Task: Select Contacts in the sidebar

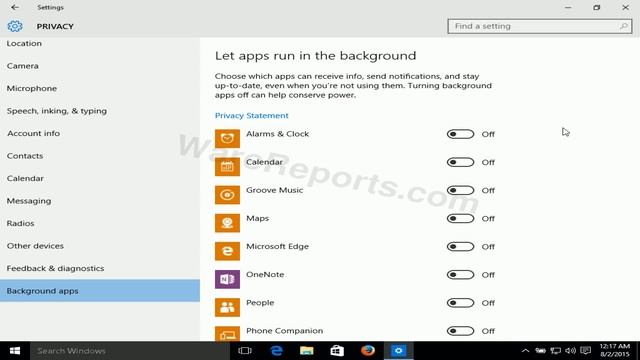Action: [x=100, y=156]
